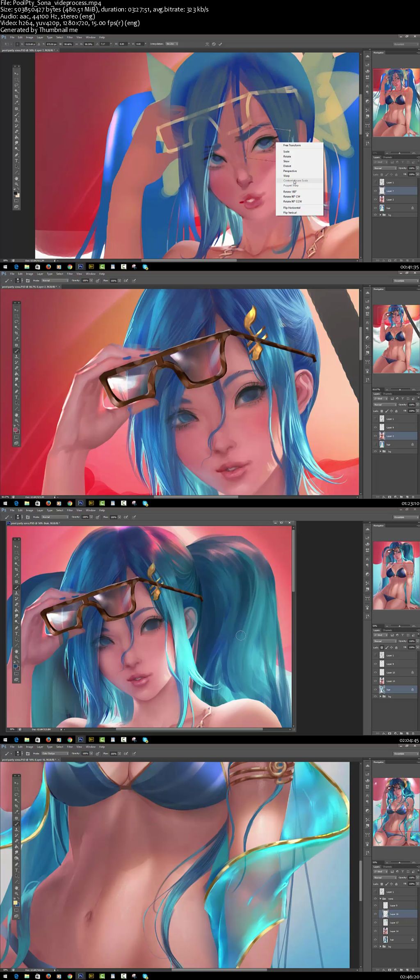Viewport: 420px width, 980px height.
Task: Open the Color Dodge mode dropdown in the 02:46:20 frame
Action: pyautogui.click(x=55, y=753)
